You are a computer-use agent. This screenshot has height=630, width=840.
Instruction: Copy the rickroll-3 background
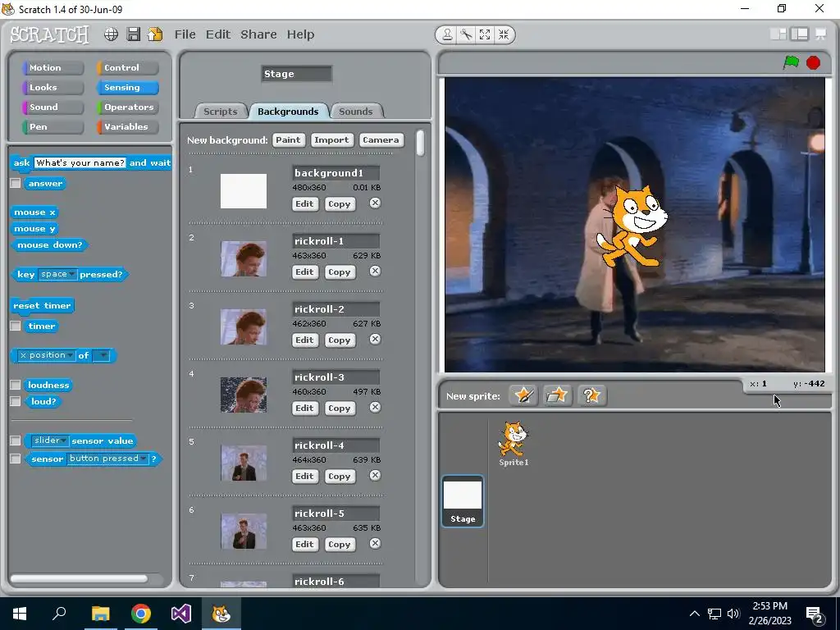tap(340, 409)
